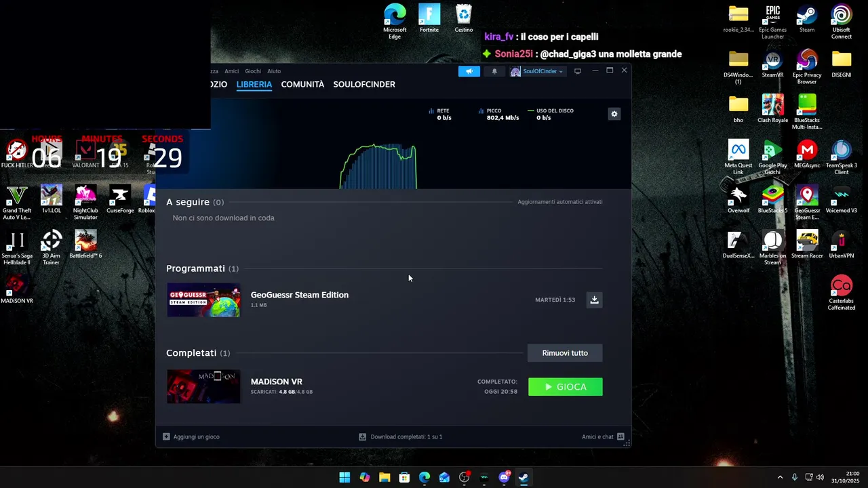This screenshot has width=868, height=488.
Task: Click Aggiungi un gioco link
Action: (196, 436)
